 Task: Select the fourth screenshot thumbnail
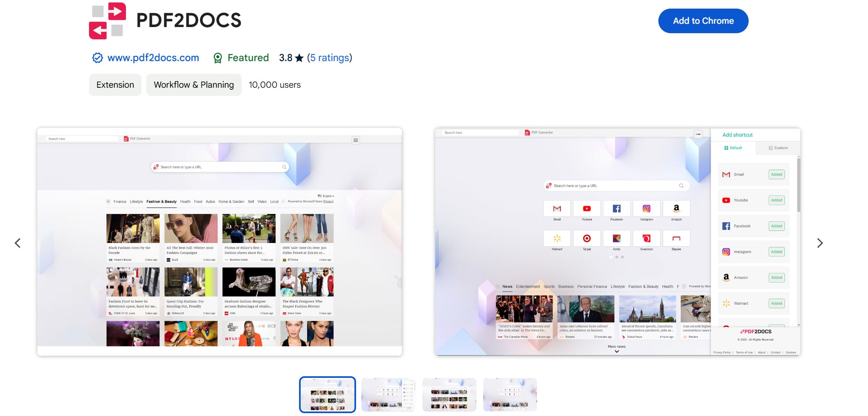[510, 394]
